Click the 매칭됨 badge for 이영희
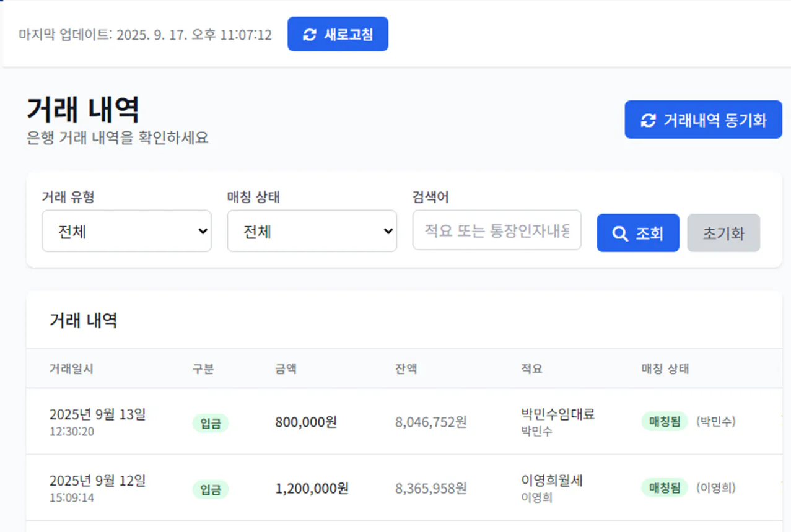 [664, 488]
